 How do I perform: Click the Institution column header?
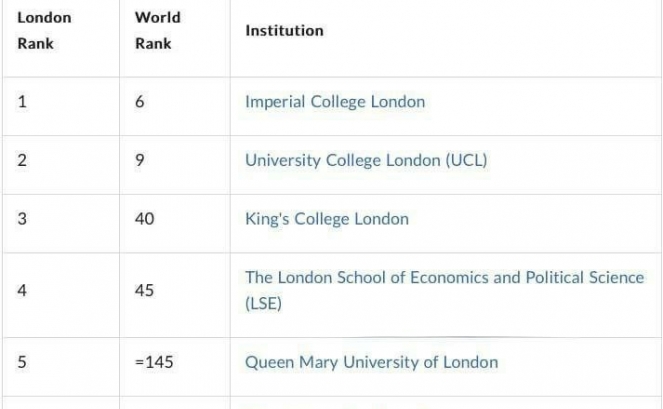[285, 30]
